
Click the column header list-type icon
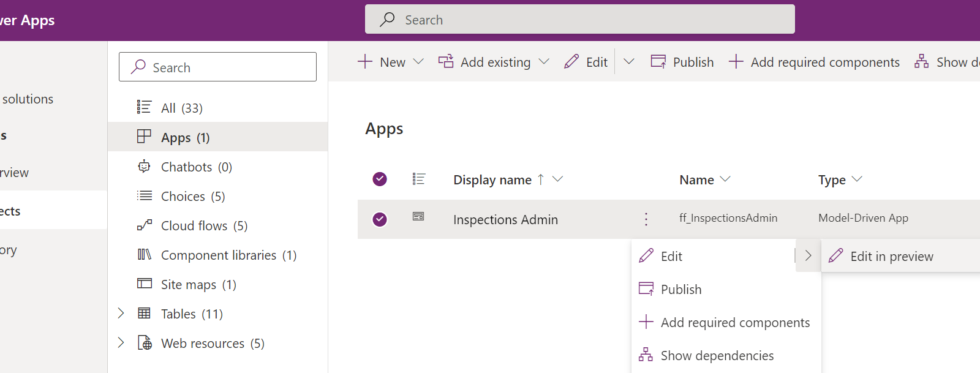tap(419, 179)
